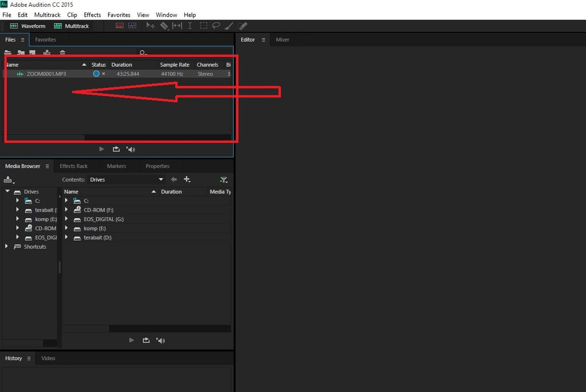This screenshot has width=586, height=392.
Task: Open the Effects menu
Action: tap(92, 15)
